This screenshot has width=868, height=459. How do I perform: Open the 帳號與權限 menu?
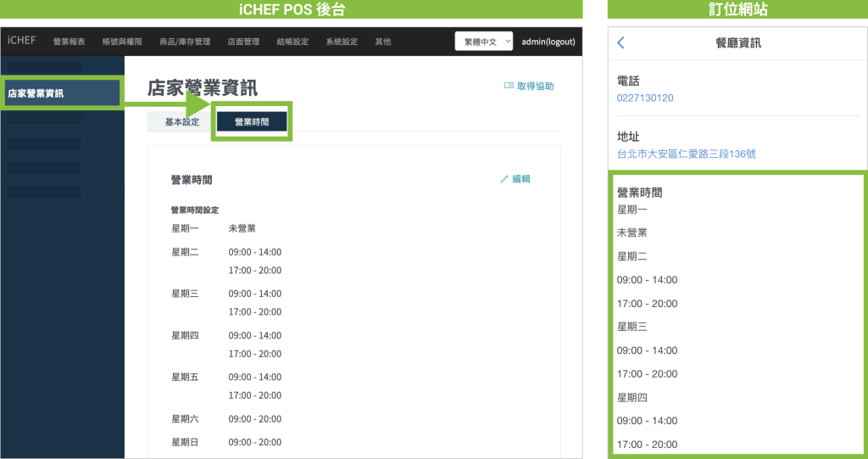(121, 42)
